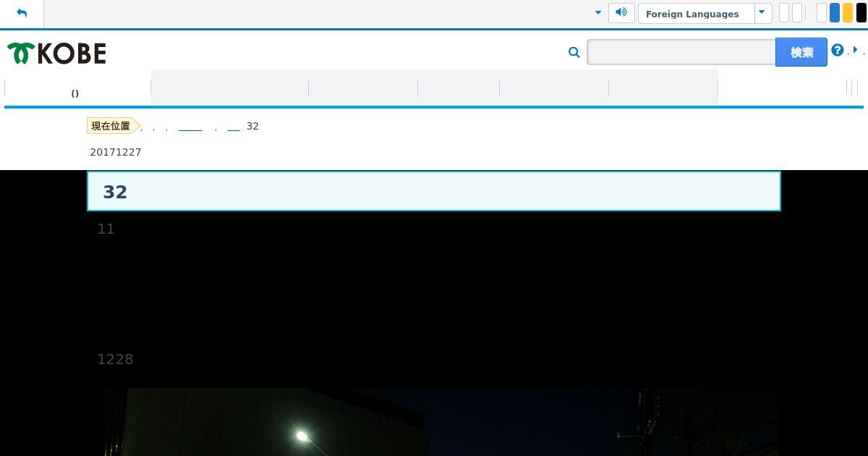Click the first underlined breadcrumb link
Viewport: 868px width, 456px height.
pos(190,127)
